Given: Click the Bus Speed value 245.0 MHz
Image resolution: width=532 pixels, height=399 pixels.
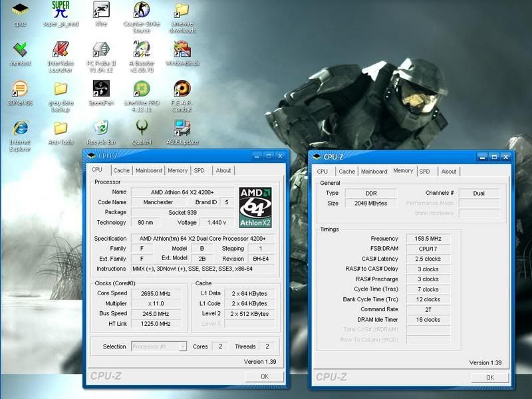Looking at the screenshot, I should tap(156, 314).
